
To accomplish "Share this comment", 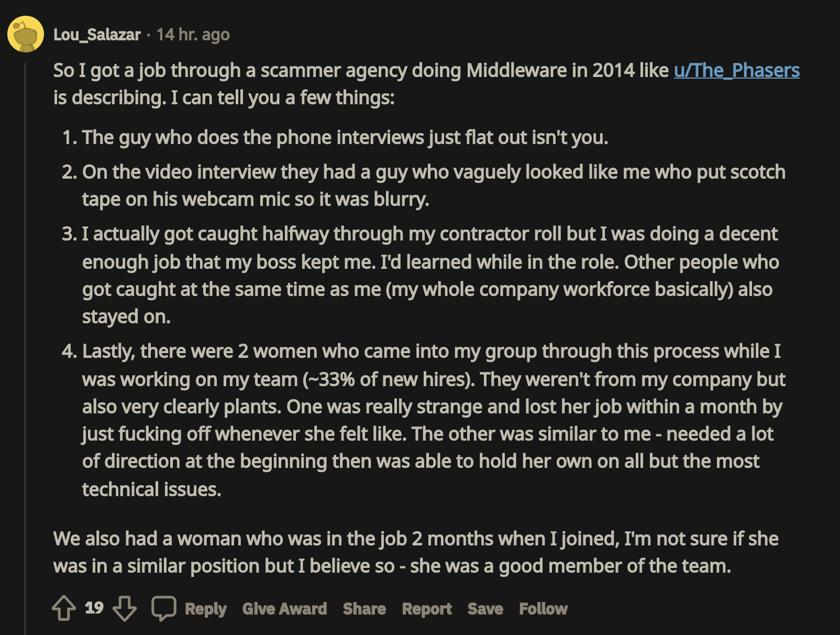I will 364,609.
